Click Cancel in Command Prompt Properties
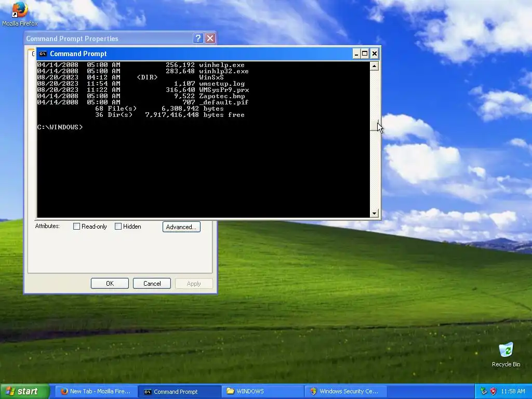Image resolution: width=532 pixels, height=399 pixels. tap(152, 283)
